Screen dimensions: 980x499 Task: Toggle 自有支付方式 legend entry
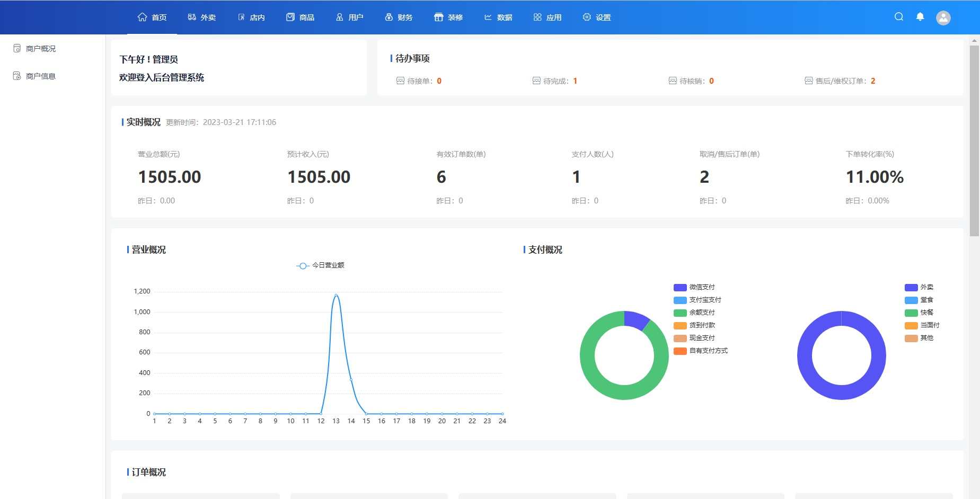701,351
